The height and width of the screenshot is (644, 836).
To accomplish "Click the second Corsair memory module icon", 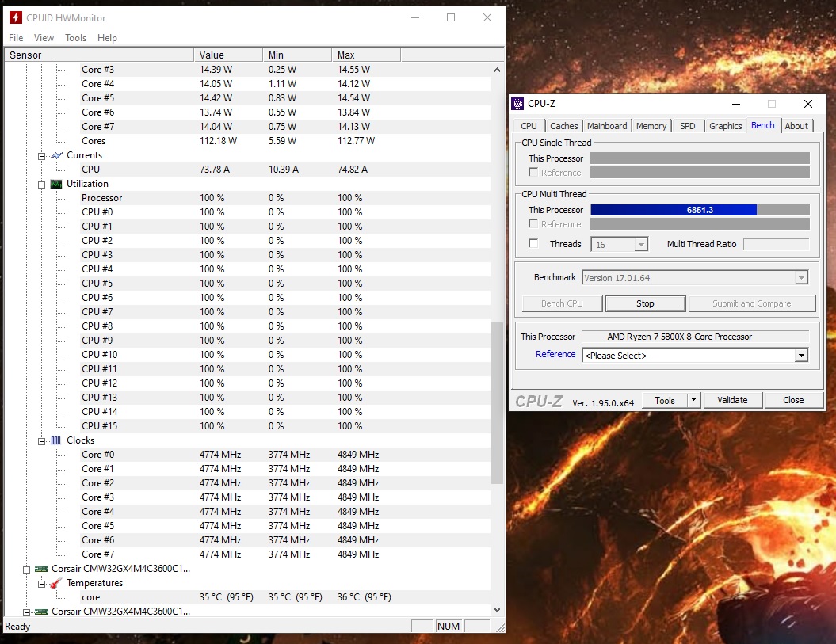I will click(41, 612).
